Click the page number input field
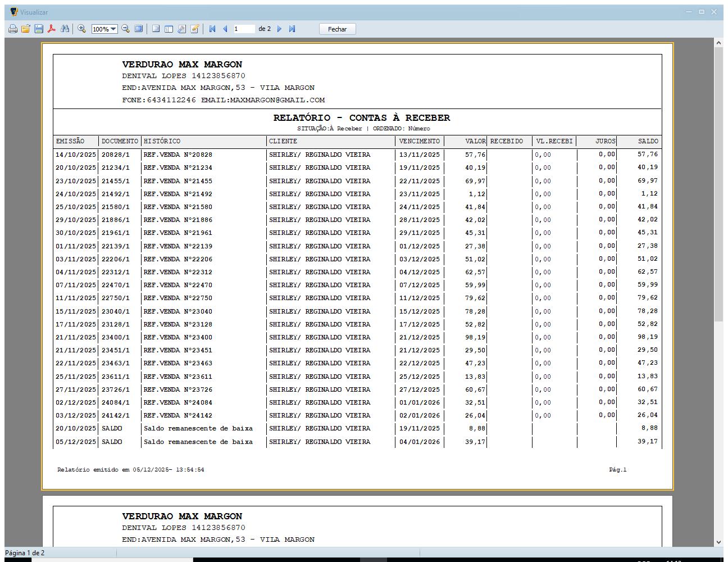Screen dimensions: 728x562 (244, 29)
